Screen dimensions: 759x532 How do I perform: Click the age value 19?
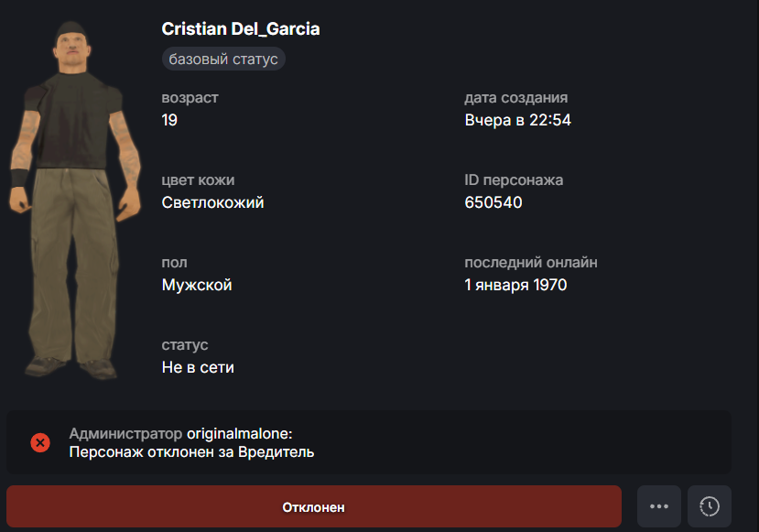169,120
